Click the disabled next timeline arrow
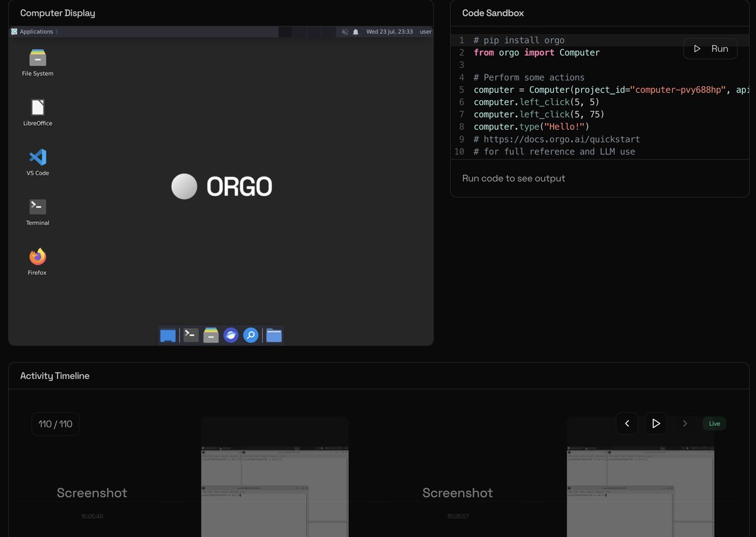This screenshot has height=537, width=756. [x=685, y=424]
